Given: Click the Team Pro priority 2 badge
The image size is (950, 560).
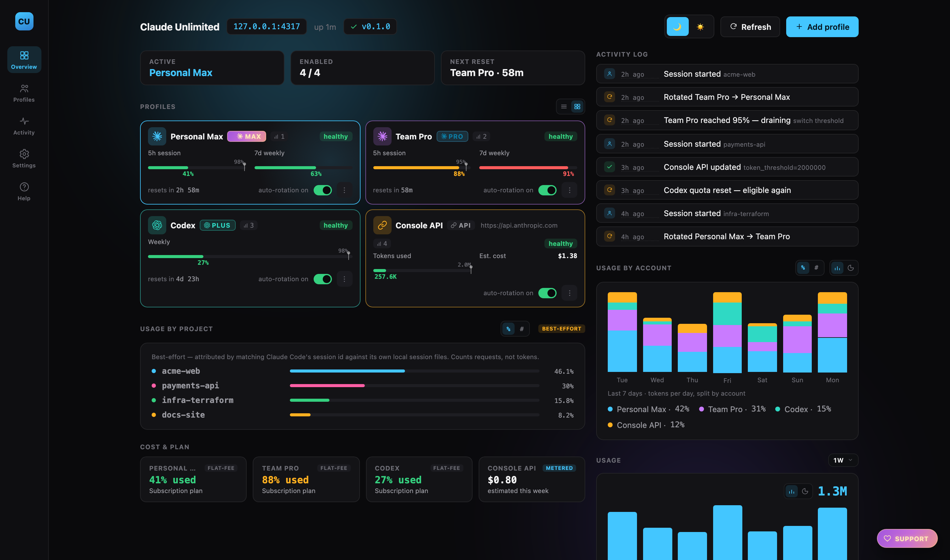Looking at the screenshot, I should pyautogui.click(x=481, y=136).
